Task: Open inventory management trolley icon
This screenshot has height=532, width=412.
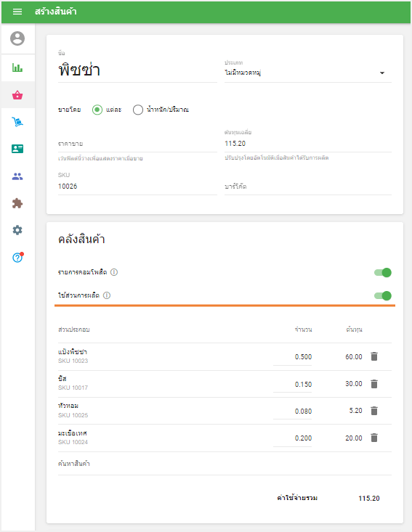Action: click(17, 121)
